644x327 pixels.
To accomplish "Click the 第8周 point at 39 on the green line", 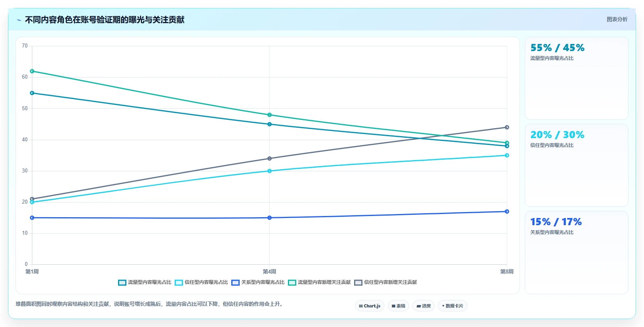I will coord(507,143).
